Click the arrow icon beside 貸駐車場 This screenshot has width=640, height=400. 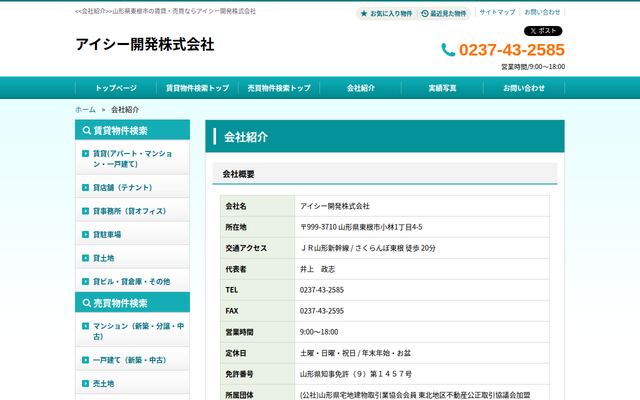click(x=85, y=234)
